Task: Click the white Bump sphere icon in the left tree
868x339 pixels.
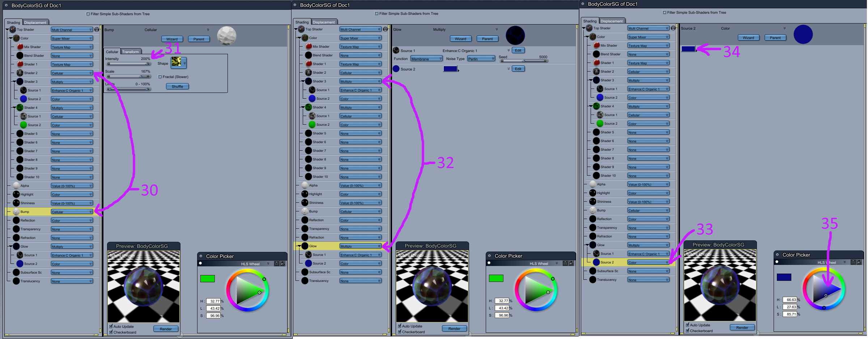Action: (16, 212)
